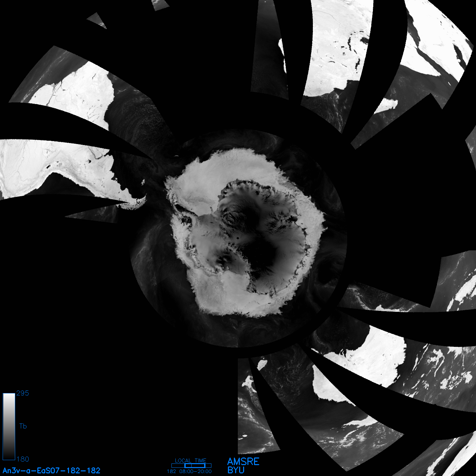Click the LOCAL TIME heading
The image size is (476, 476).
click(x=191, y=460)
